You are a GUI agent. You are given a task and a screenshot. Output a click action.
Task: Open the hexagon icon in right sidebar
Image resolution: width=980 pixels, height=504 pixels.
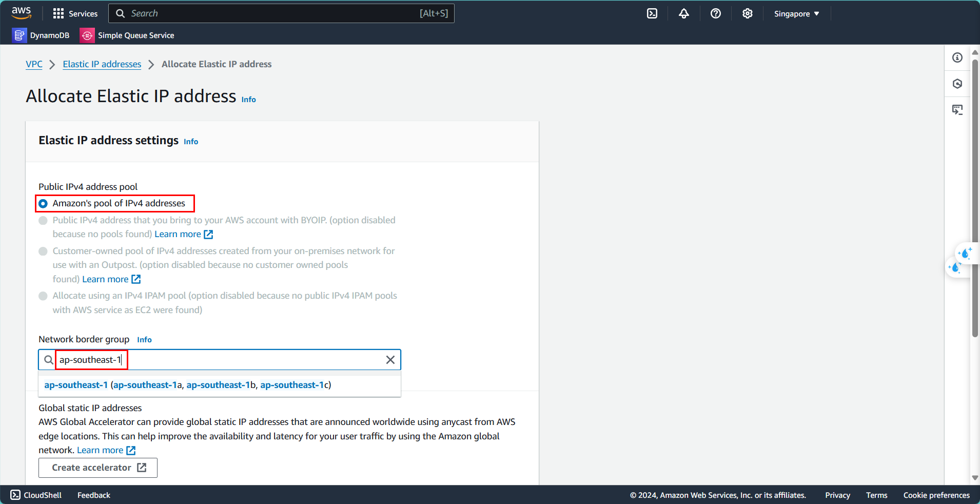tap(957, 84)
